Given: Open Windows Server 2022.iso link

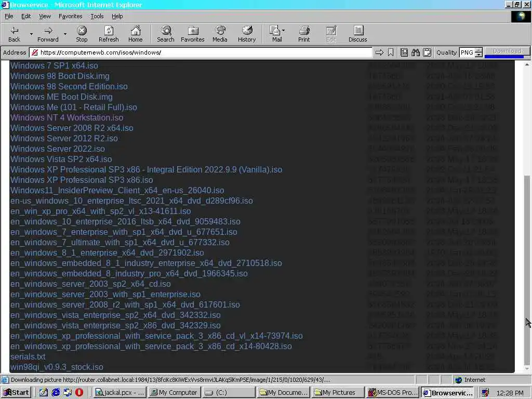Looking at the screenshot, I should (57, 149).
